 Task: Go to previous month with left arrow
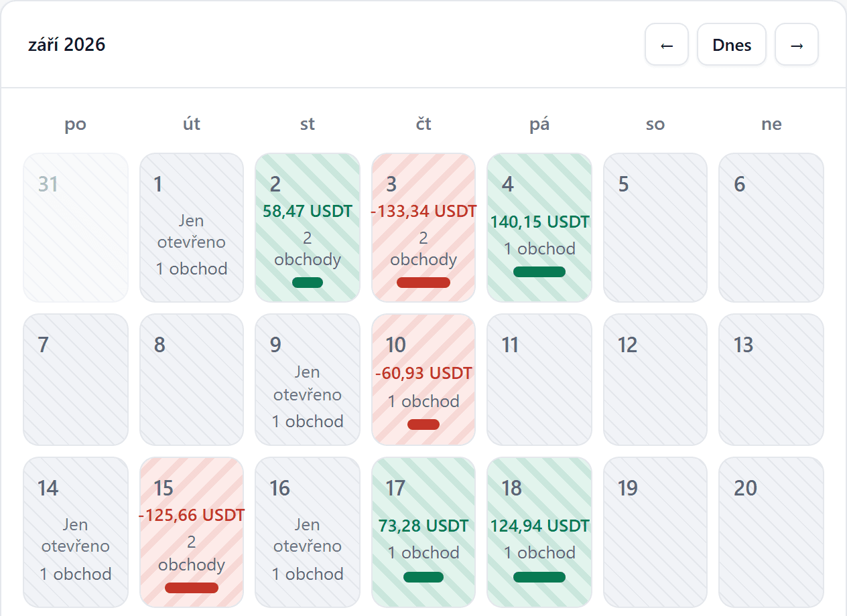[667, 44]
